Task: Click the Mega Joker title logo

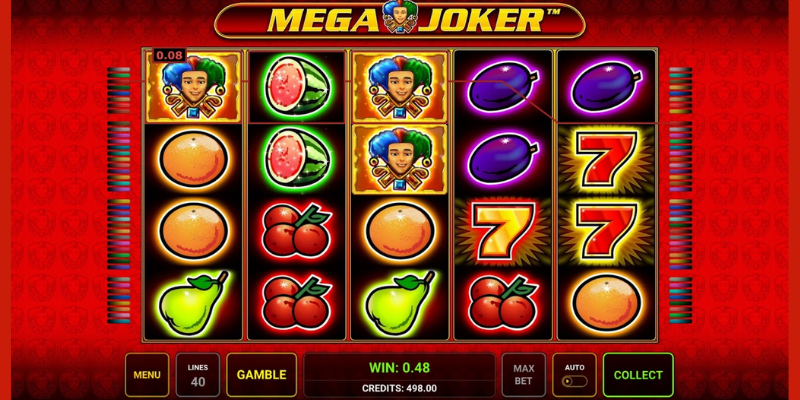Action: [x=399, y=20]
